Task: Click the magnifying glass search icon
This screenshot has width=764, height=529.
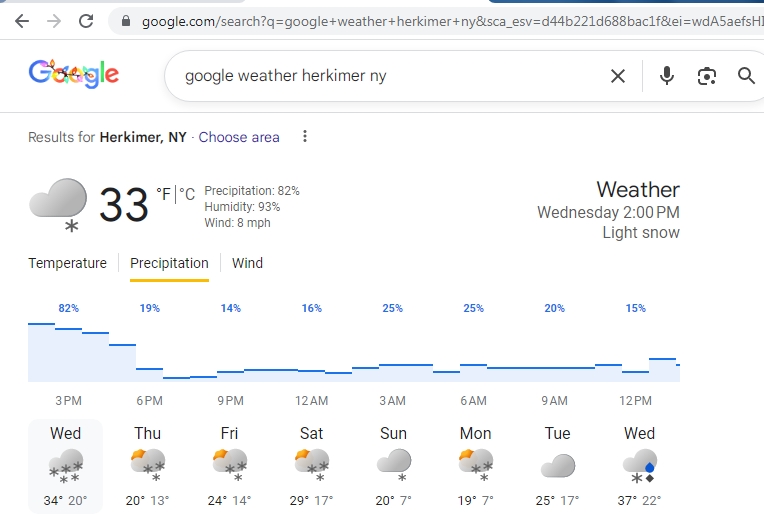Action: pyautogui.click(x=746, y=76)
